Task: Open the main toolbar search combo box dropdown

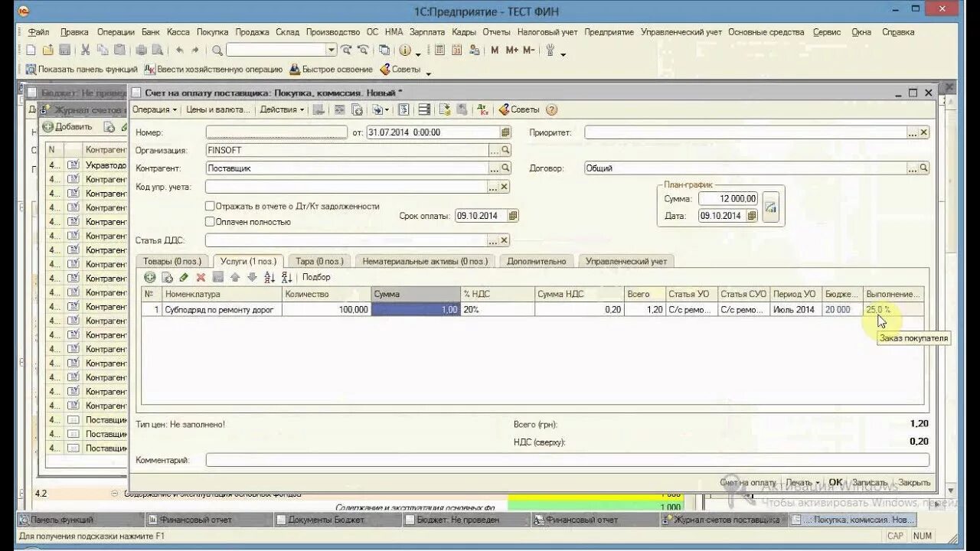Action: coord(332,50)
